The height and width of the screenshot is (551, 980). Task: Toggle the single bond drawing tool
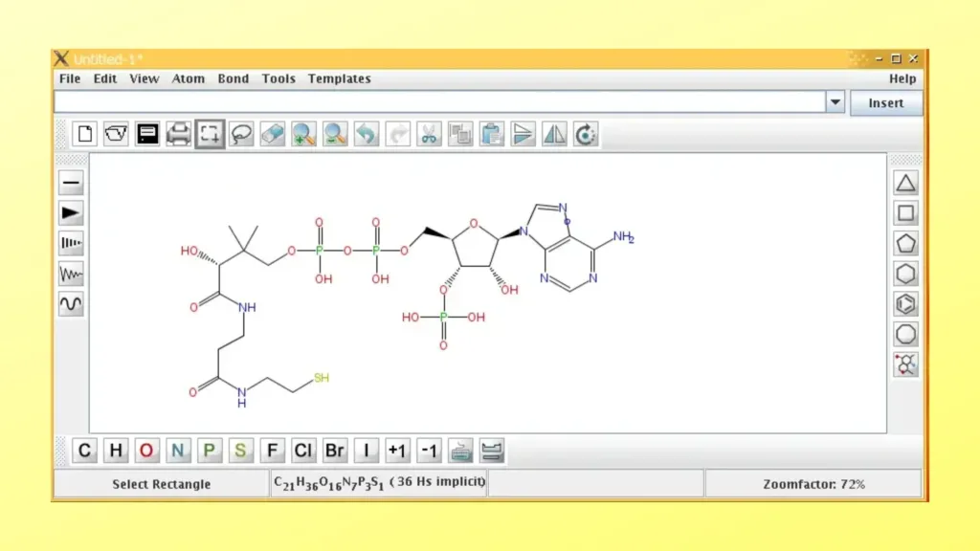pos(72,183)
